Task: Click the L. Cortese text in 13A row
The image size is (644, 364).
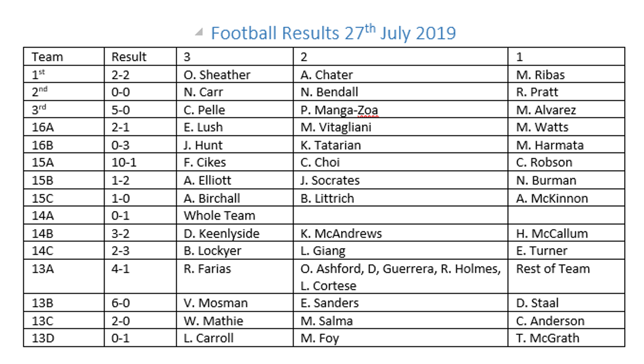Action: point(328,286)
